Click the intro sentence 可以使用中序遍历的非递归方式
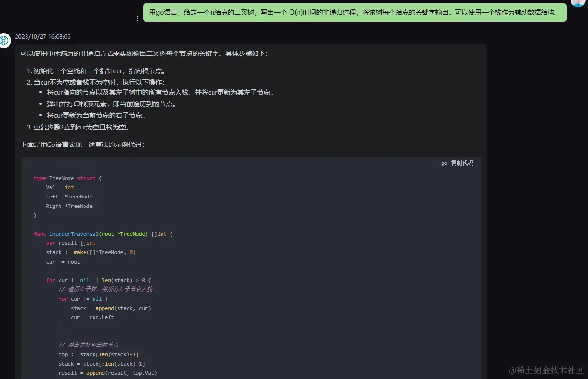The width and height of the screenshot is (588, 379). (144, 53)
